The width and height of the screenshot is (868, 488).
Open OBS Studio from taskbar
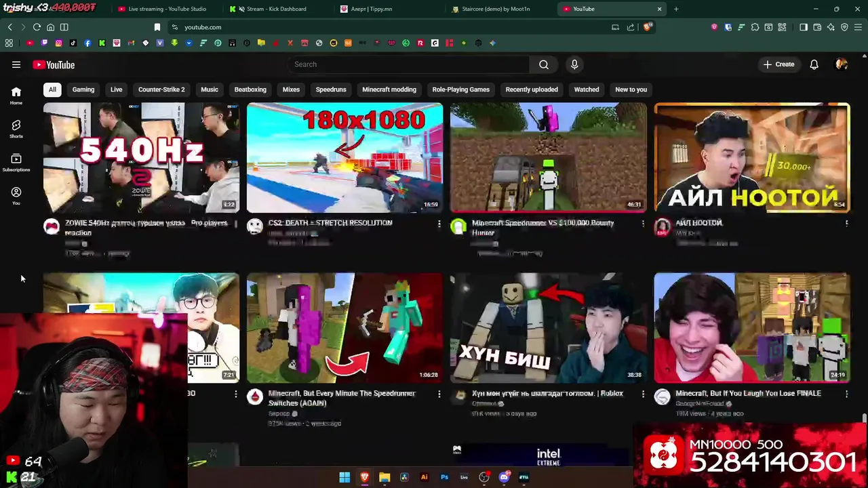(x=484, y=477)
